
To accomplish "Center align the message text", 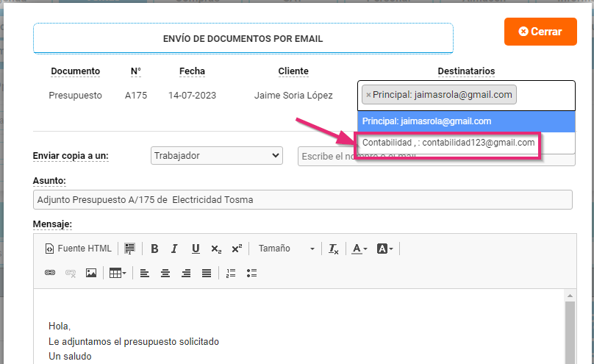I will [165, 273].
